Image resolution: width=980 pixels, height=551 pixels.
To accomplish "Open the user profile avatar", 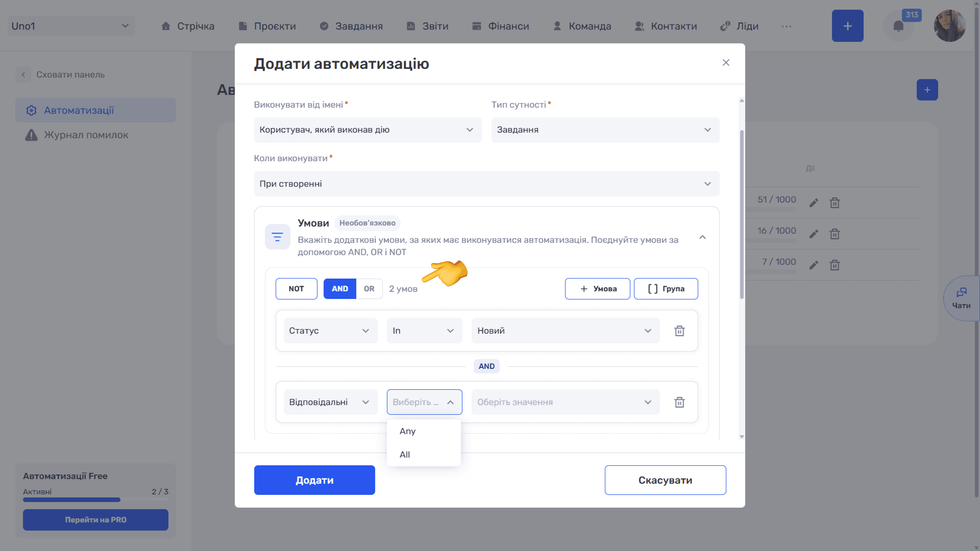I will tap(950, 26).
